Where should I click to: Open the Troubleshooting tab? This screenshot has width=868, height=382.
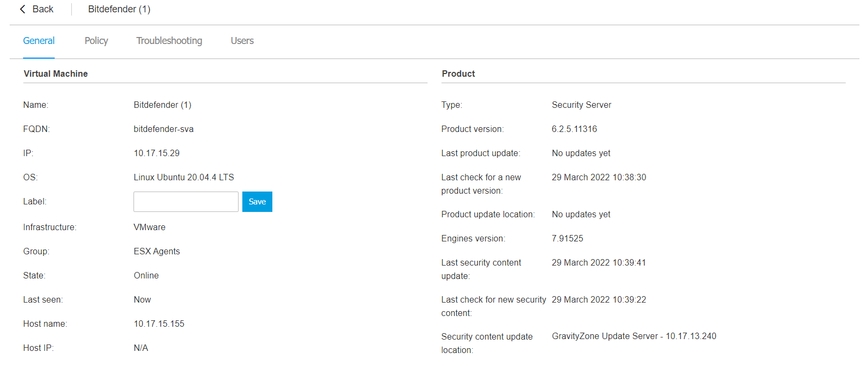[x=169, y=41]
